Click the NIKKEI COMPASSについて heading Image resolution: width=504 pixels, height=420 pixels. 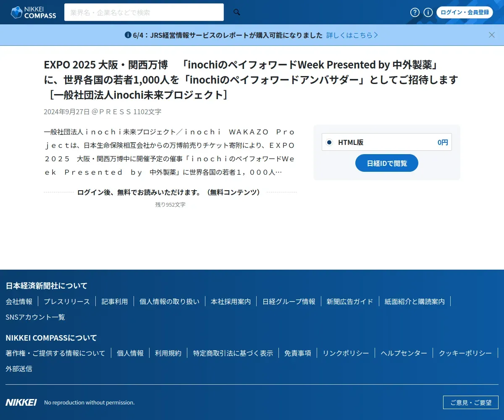tap(51, 338)
